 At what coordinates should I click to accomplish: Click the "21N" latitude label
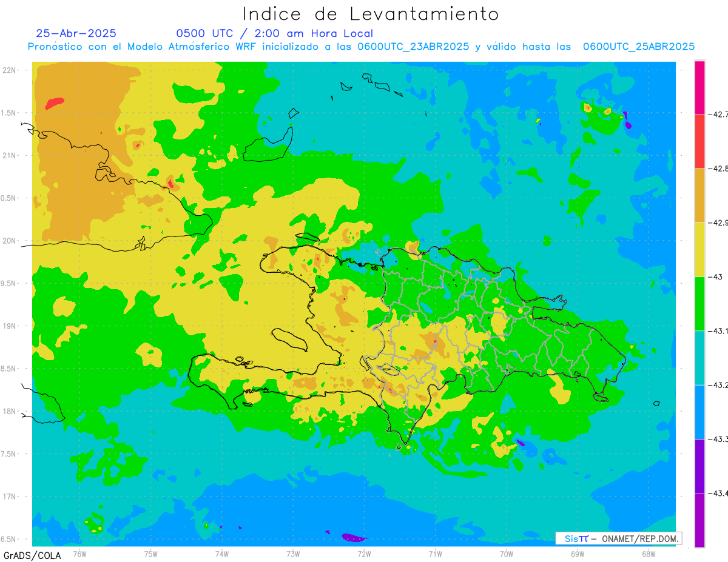(x=10, y=155)
